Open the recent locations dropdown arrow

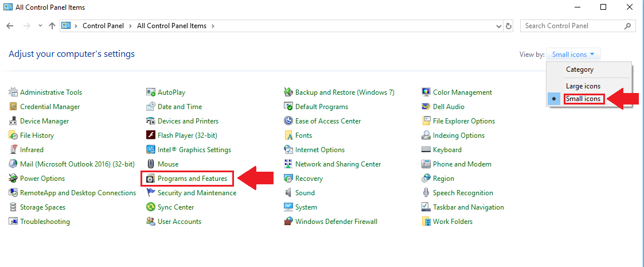click(40, 25)
